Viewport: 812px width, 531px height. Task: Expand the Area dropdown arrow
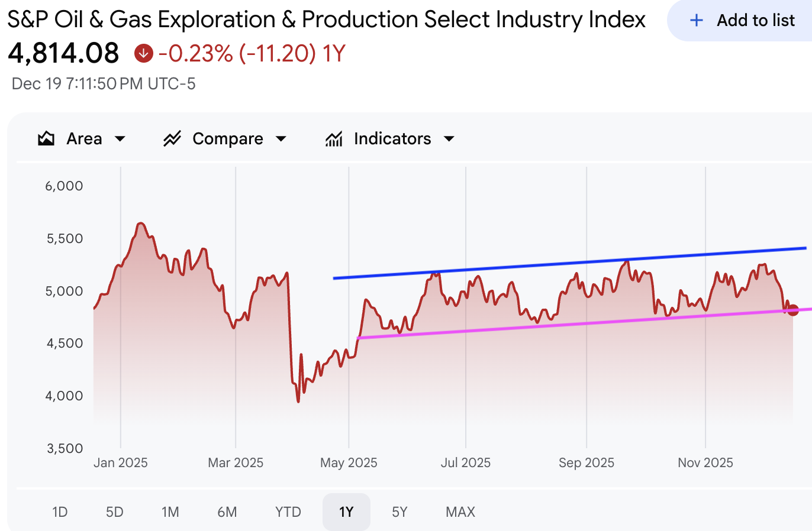pyautogui.click(x=120, y=139)
